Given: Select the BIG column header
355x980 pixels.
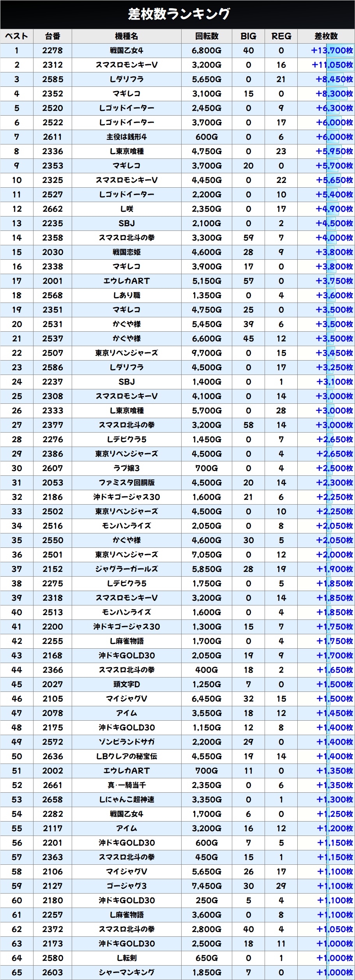Looking at the screenshot, I should point(248,36).
